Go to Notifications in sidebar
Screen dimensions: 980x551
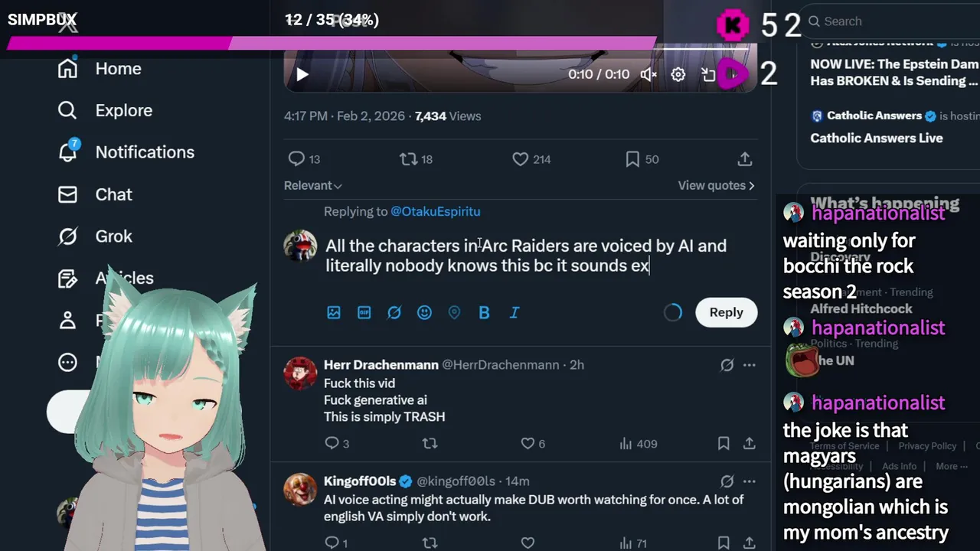[126, 152]
